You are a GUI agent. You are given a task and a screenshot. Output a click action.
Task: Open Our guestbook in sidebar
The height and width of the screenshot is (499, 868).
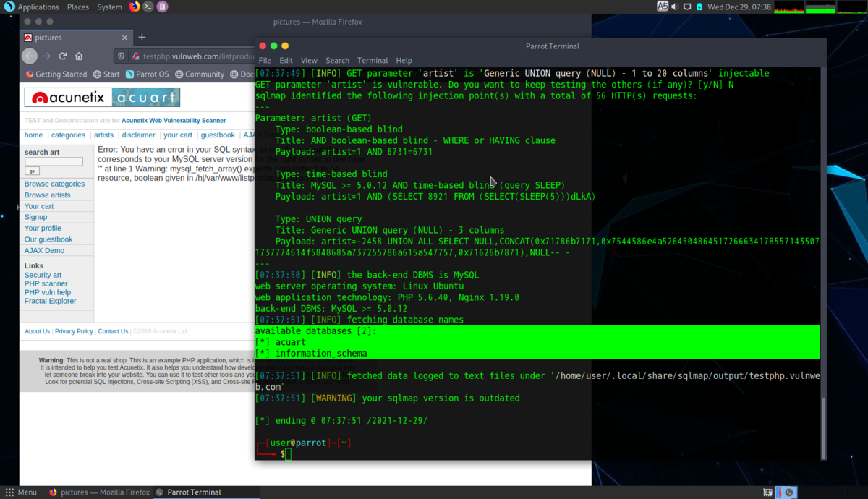pos(48,239)
